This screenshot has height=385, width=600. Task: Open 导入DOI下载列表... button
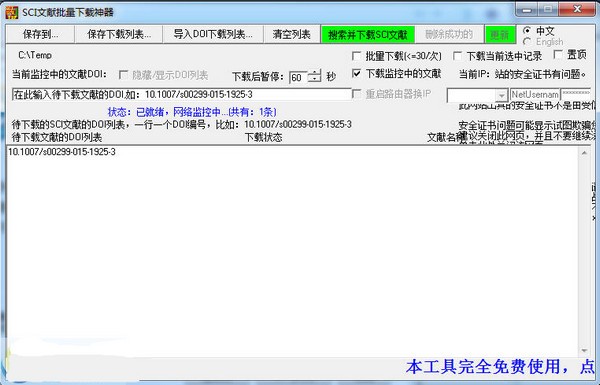point(213,34)
